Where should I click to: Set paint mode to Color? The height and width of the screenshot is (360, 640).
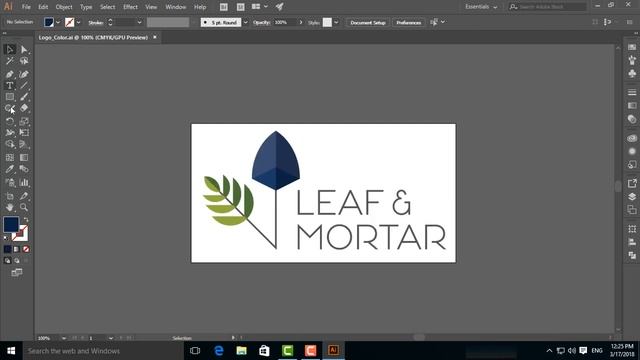click(x=7, y=249)
